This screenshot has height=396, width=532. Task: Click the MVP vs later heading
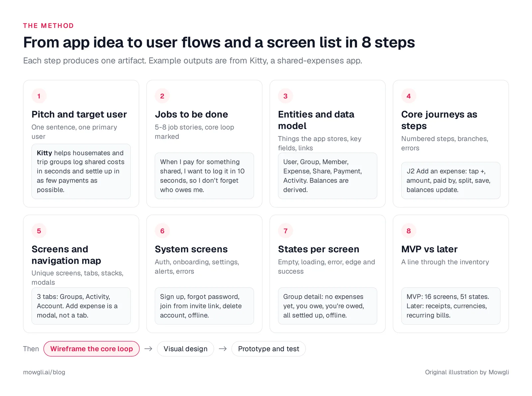coord(429,249)
